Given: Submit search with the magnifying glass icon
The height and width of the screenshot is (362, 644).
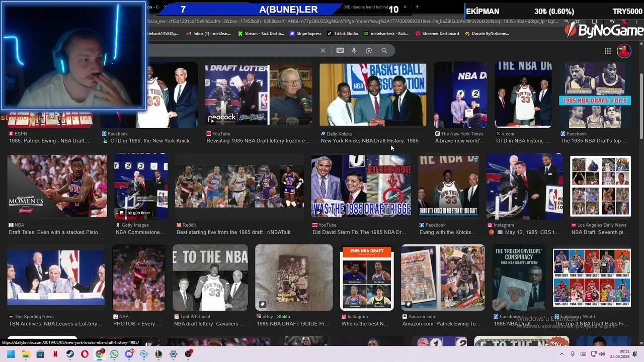Looking at the screenshot, I should (384, 50).
